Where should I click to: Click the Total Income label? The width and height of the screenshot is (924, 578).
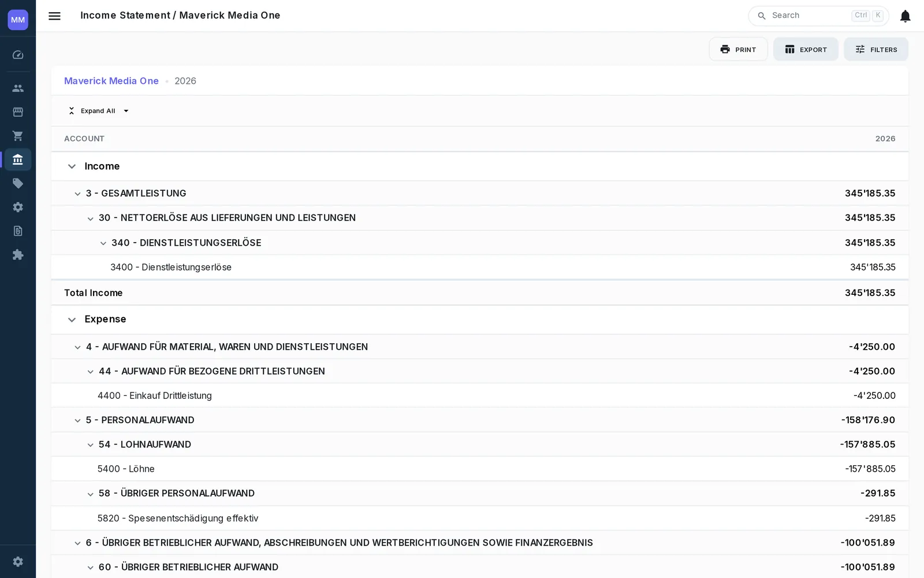[x=93, y=293]
